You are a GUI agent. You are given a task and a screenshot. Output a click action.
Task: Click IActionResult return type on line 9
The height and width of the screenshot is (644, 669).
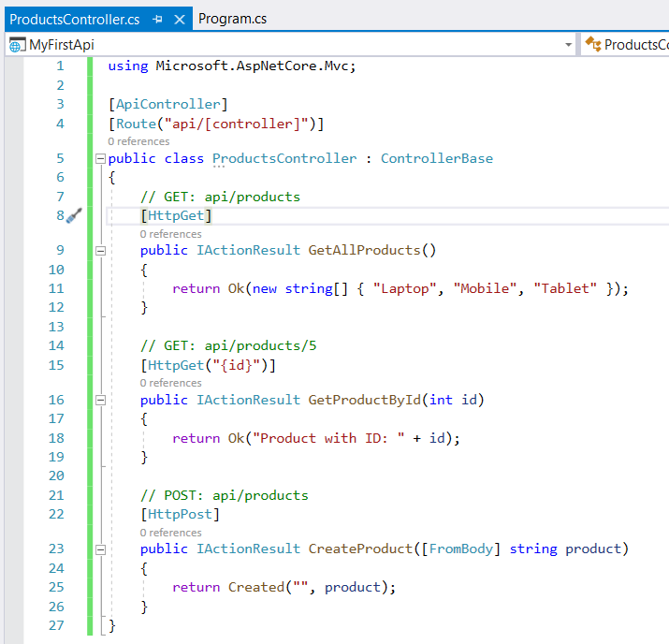point(248,250)
